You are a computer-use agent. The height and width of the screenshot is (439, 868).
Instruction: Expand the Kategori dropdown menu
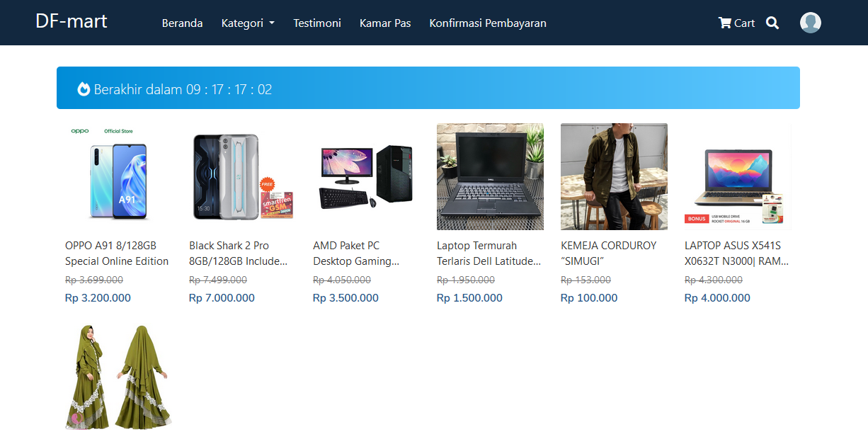point(248,23)
